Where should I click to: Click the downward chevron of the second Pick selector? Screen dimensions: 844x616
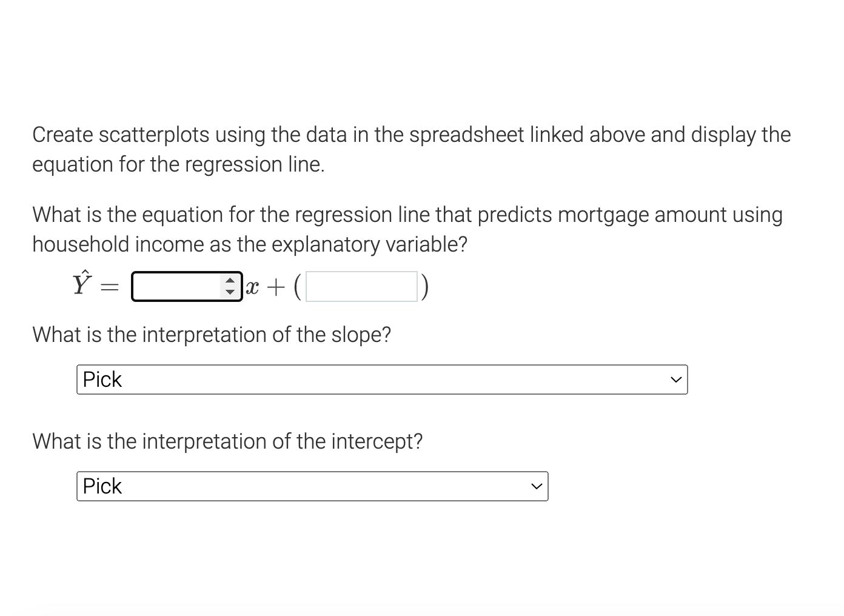coord(536,486)
